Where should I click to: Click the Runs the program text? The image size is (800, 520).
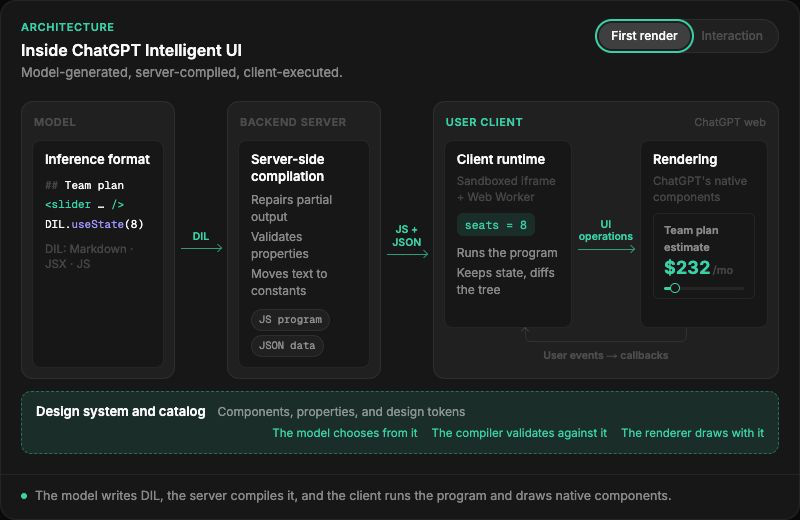507,253
